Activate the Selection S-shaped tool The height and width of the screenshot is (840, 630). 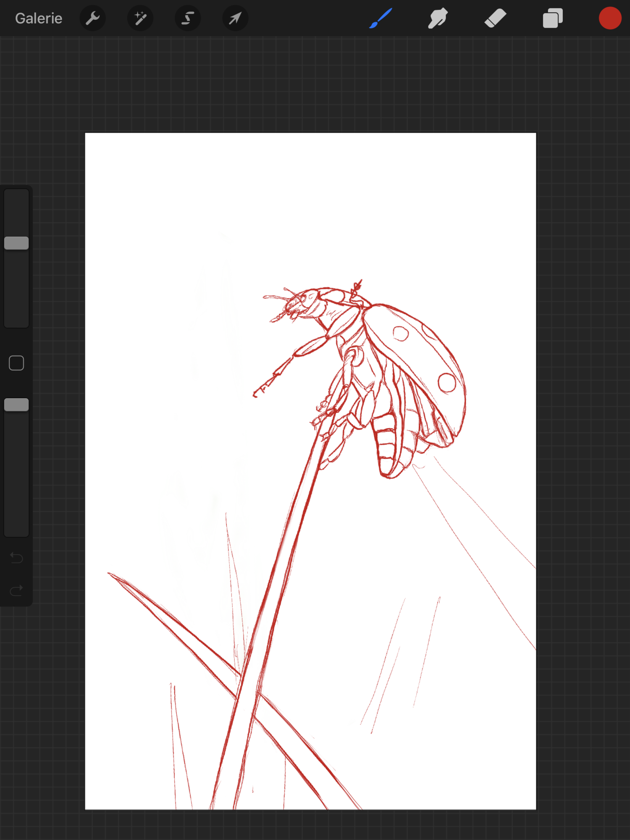[x=188, y=18]
